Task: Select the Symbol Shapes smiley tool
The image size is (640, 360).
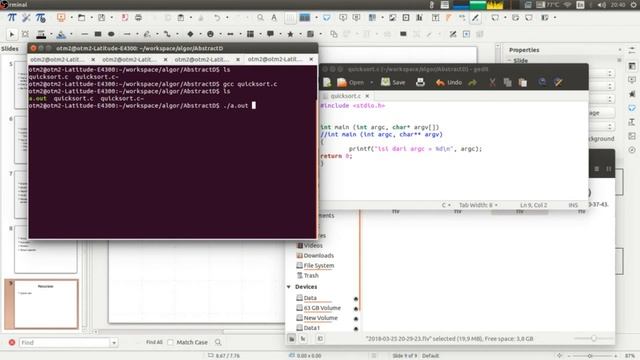Action: [x=210, y=34]
